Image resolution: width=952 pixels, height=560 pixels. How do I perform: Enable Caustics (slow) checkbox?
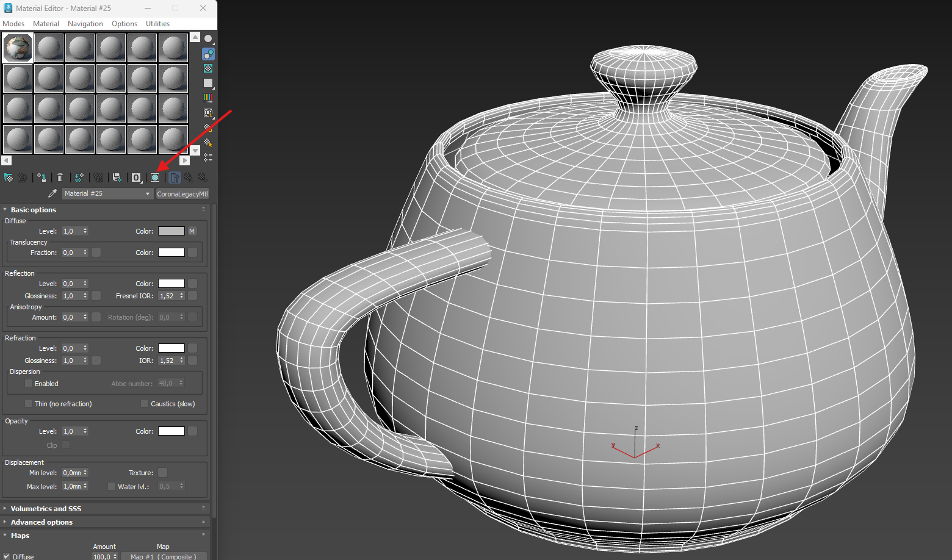tap(144, 404)
